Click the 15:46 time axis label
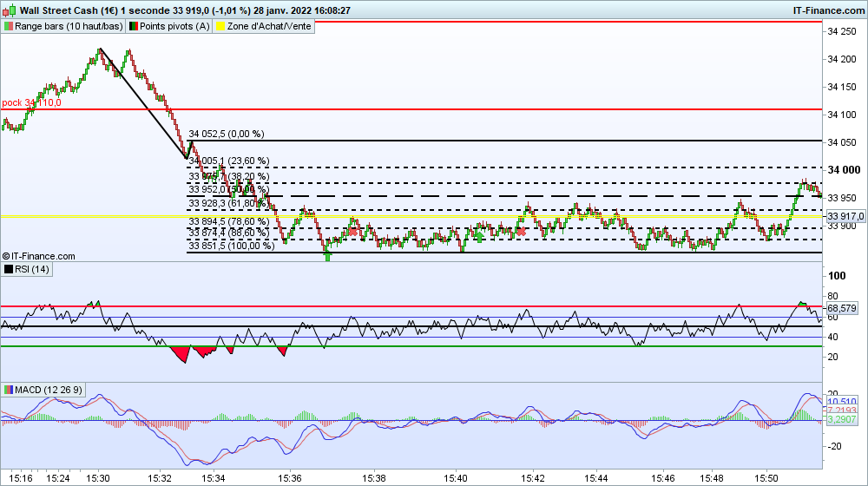 pyautogui.click(x=662, y=478)
